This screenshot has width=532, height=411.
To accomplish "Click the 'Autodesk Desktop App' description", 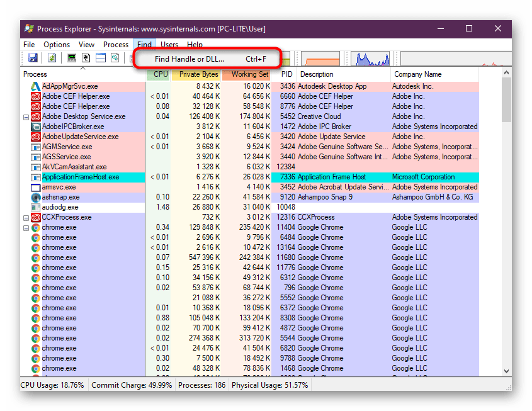I will point(332,86).
